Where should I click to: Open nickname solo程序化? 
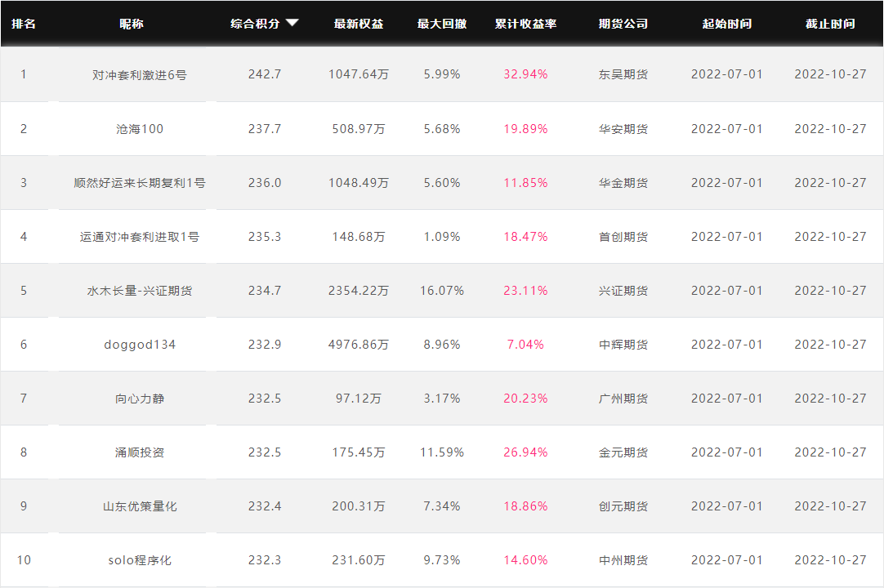click(x=139, y=560)
